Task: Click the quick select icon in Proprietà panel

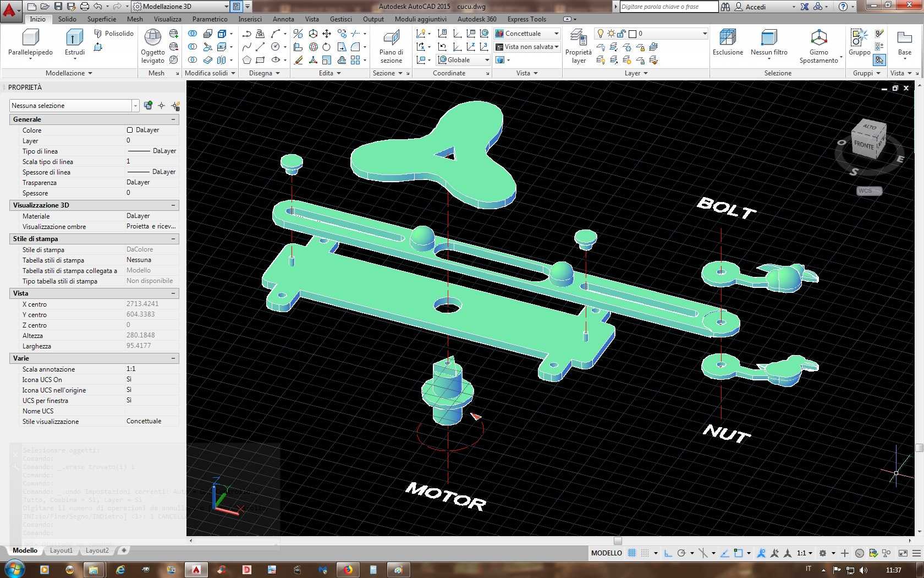Action: [x=175, y=106]
